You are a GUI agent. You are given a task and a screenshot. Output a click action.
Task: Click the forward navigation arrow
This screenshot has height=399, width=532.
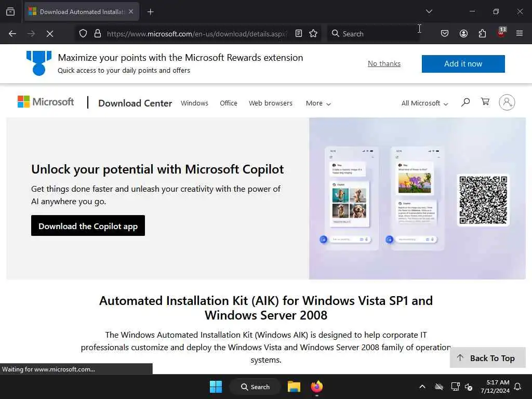31,34
